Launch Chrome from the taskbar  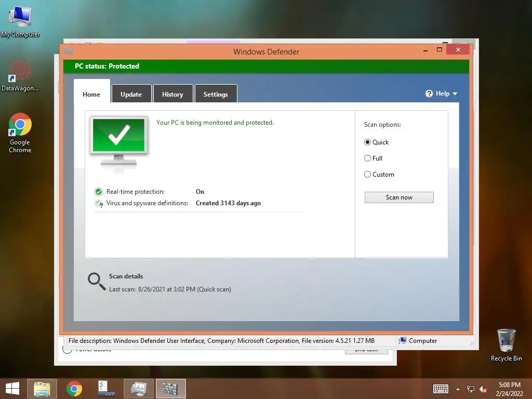[x=74, y=389]
